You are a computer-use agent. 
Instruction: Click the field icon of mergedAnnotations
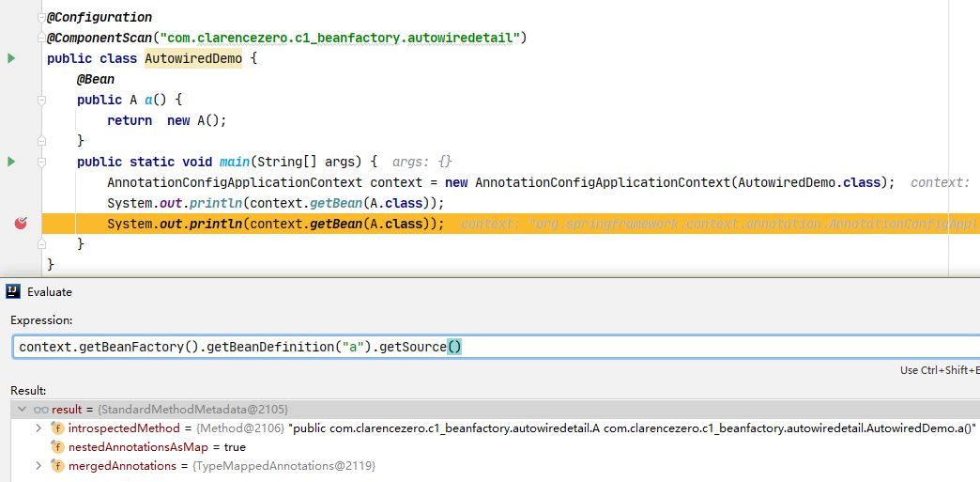point(57,466)
